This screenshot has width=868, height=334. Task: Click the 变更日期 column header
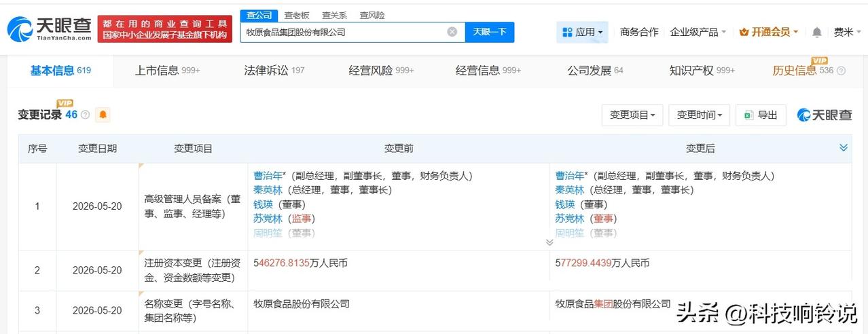tap(97, 148)
